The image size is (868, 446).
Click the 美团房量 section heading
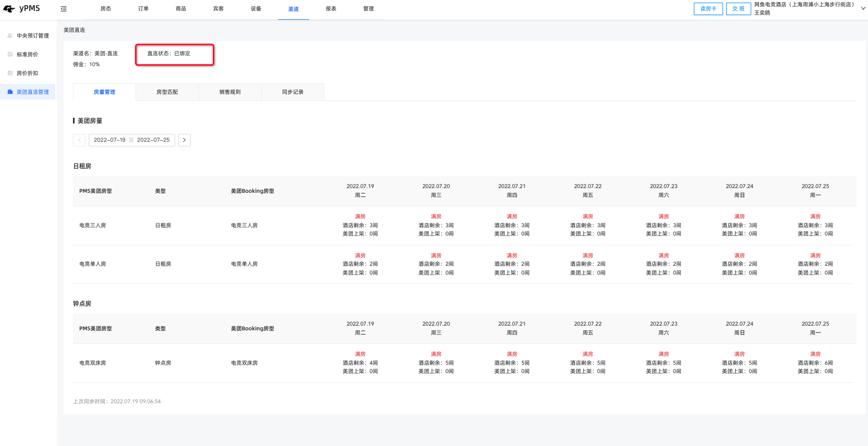click(x=90, y=121)
